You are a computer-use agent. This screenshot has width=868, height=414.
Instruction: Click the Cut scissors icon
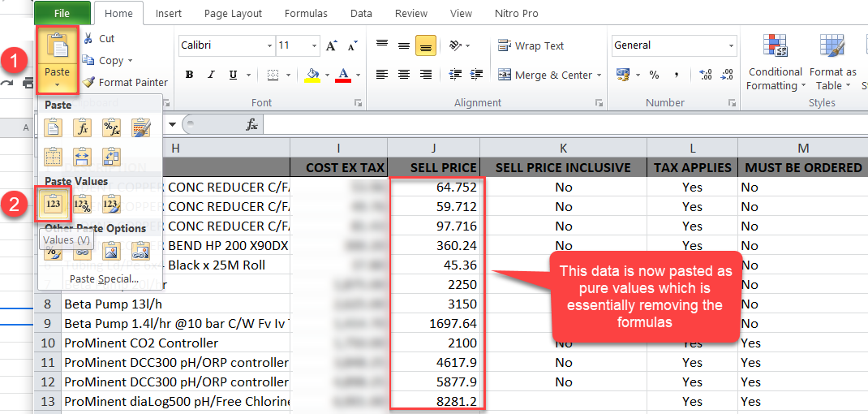(88, 38)
